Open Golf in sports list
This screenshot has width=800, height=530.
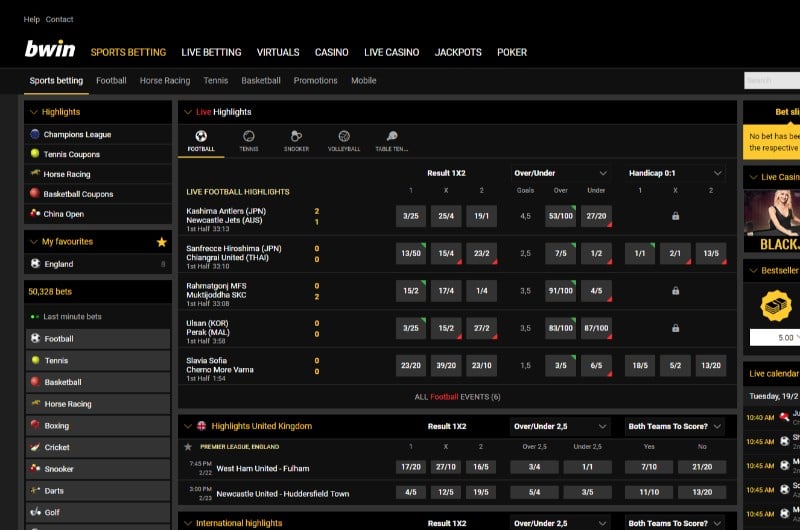click(x=97, y=512)
